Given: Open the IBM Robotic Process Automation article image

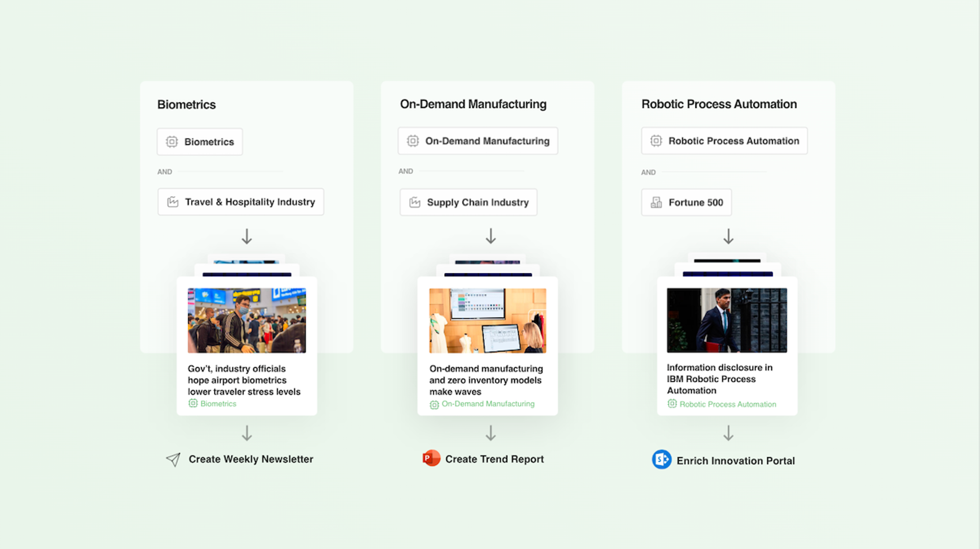Looking at the screenshot, I should [x=727, y=320].
